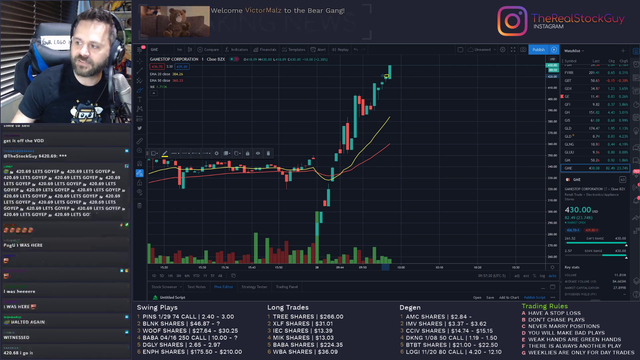Viewport: 640px width, 360px height.
Task: Choose the pitchfork drawing tool
Action: point(140,80)
